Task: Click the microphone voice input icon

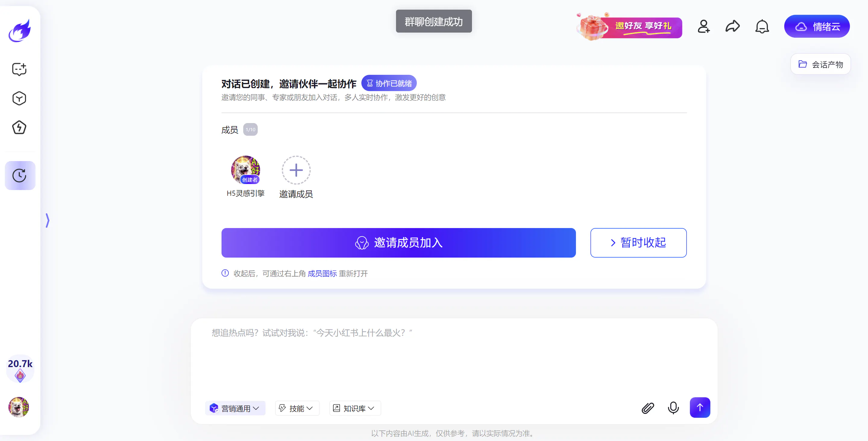Action: tap(673, 408)
